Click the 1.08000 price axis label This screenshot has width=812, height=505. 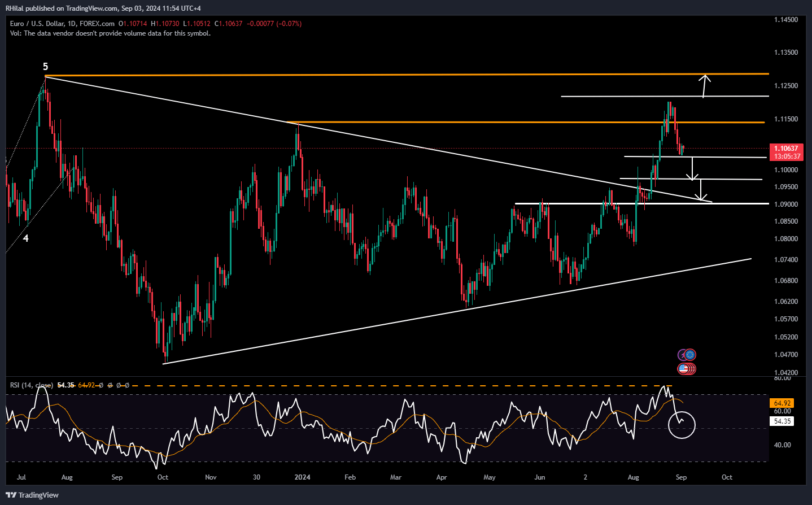(786, 239)
